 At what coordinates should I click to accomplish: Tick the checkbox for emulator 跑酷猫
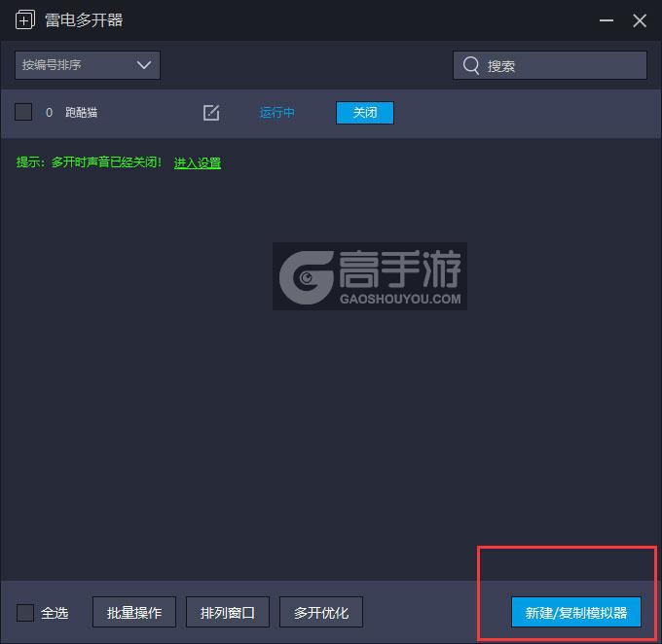[x=23, y=112]
